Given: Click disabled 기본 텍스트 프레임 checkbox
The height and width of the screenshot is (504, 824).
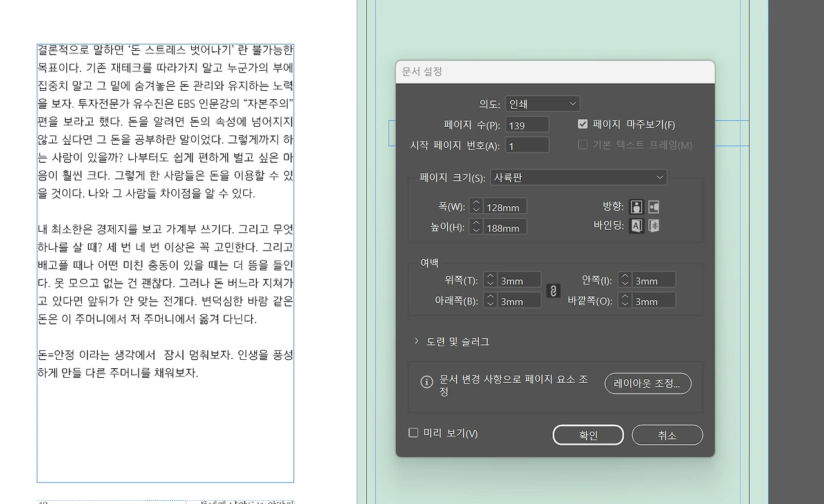Looking at the screenshot, I should 583,144.
